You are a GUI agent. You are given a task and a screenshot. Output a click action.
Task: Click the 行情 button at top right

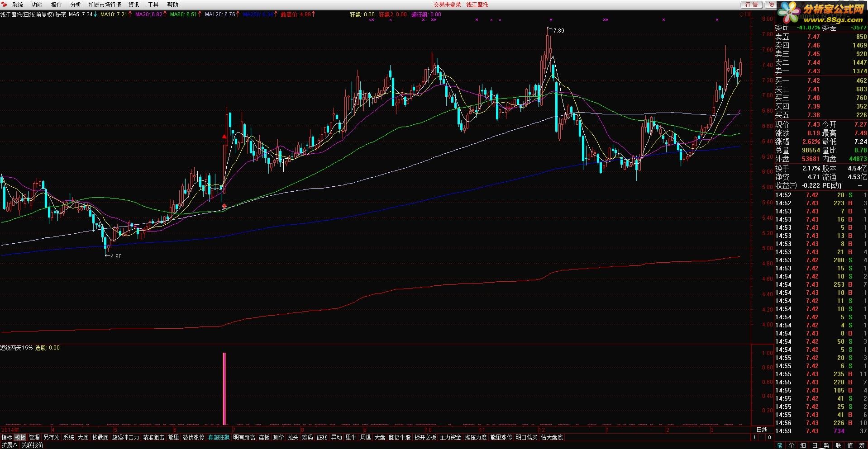(752, 5)
